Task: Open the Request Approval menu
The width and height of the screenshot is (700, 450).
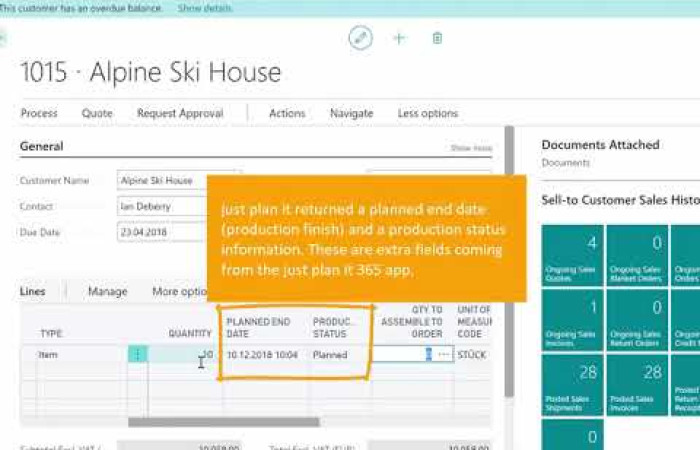Action: tap(180, 113)
